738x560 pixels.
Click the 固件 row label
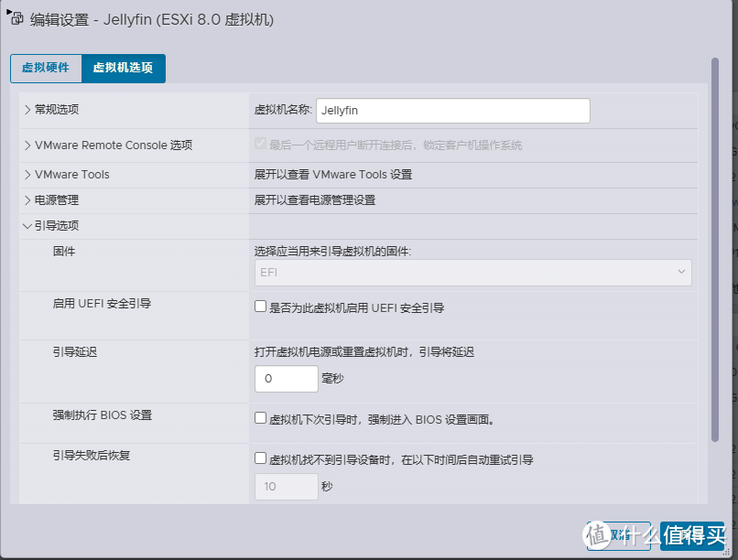[x=64, y=252]
